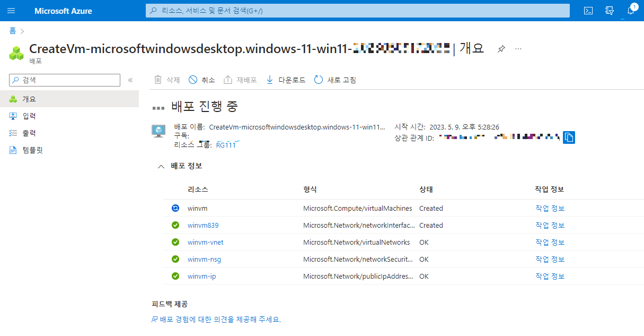This screenshot has height=336, width=644.
Task: Open the winvm839 resource link
Action: coord(203,225)
